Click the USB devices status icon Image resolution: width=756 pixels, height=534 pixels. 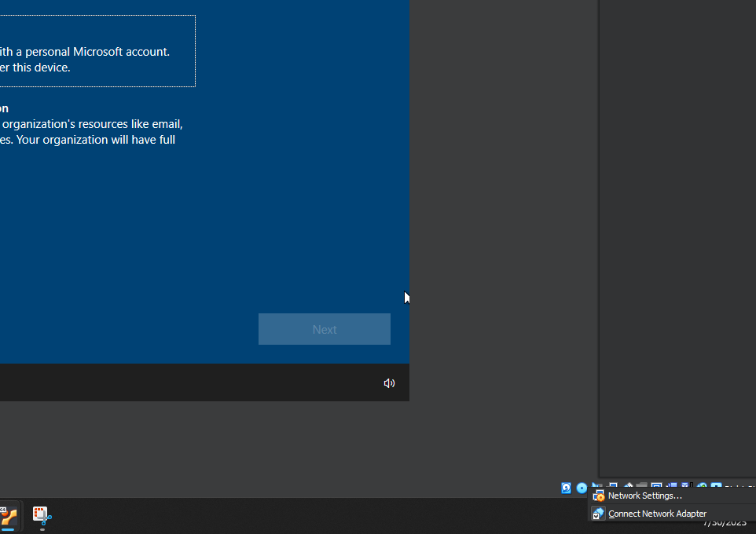(628, 487)
